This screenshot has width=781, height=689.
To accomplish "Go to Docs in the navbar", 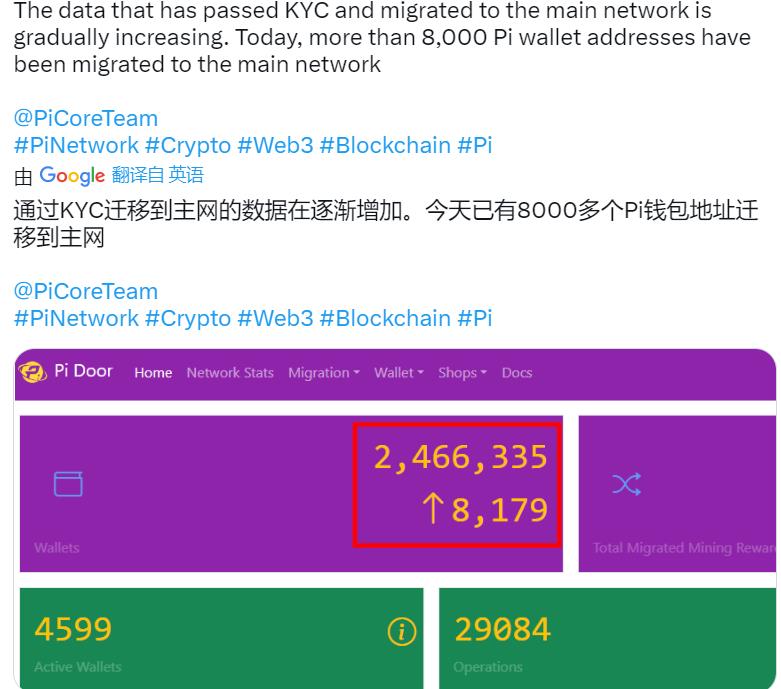I will (517, 373).
